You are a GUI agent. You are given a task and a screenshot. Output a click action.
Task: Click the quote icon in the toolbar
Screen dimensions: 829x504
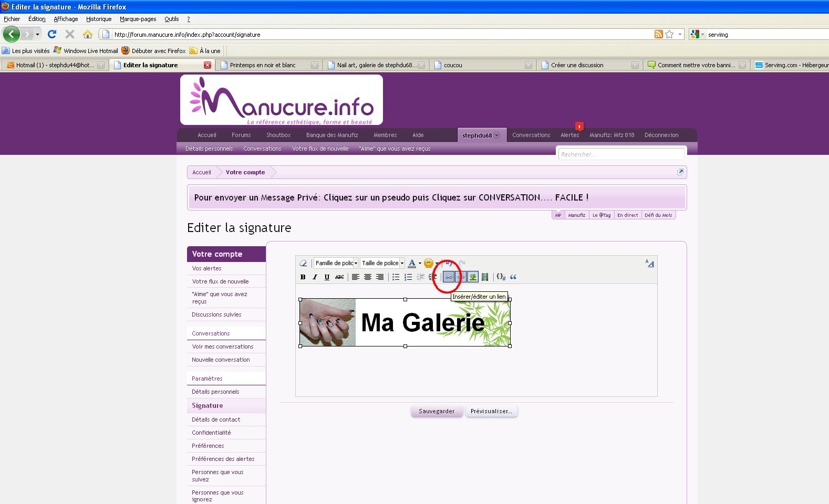tap(513, 277)
